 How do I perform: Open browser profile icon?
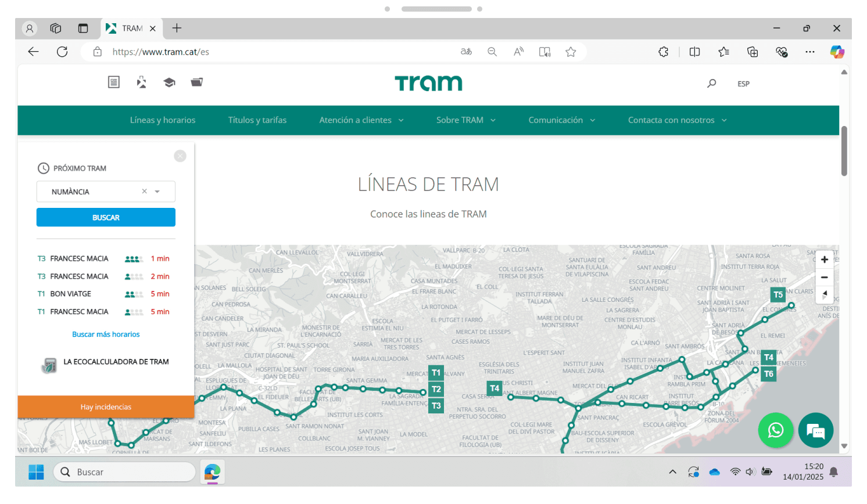coord(29,28)
